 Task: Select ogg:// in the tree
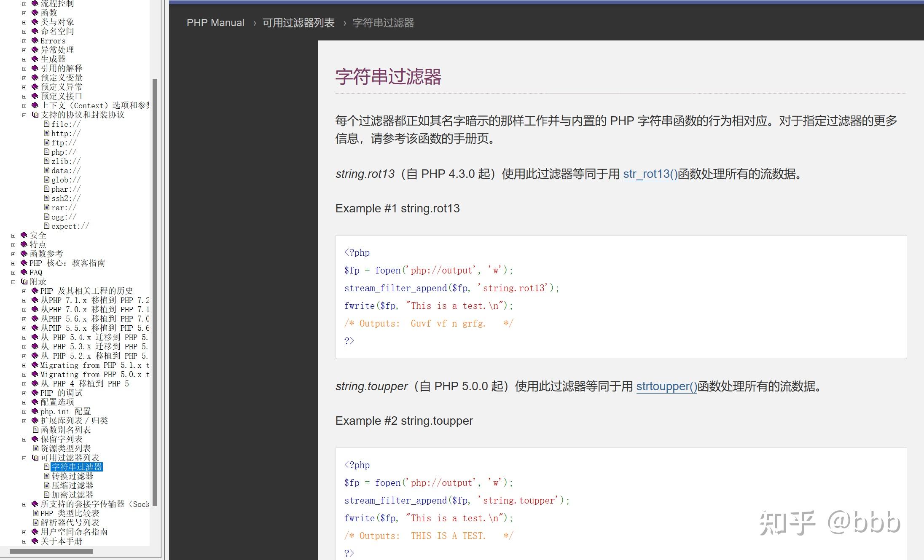tap(64, 217)
